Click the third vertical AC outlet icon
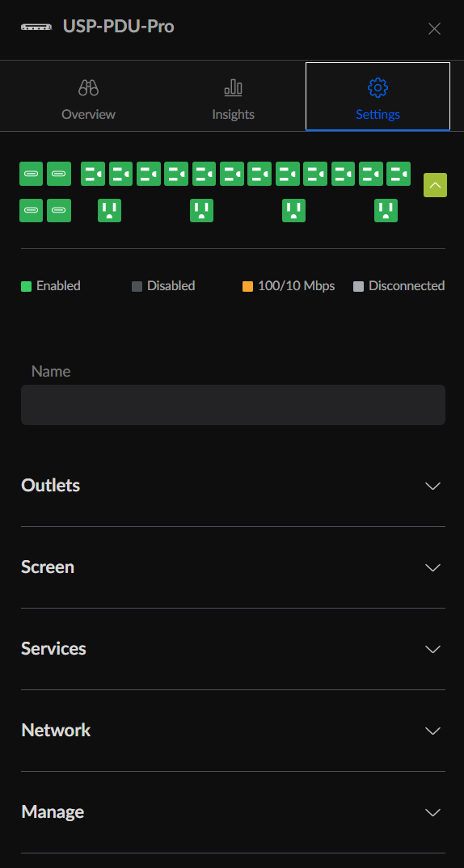 click(x=293, y=210)
